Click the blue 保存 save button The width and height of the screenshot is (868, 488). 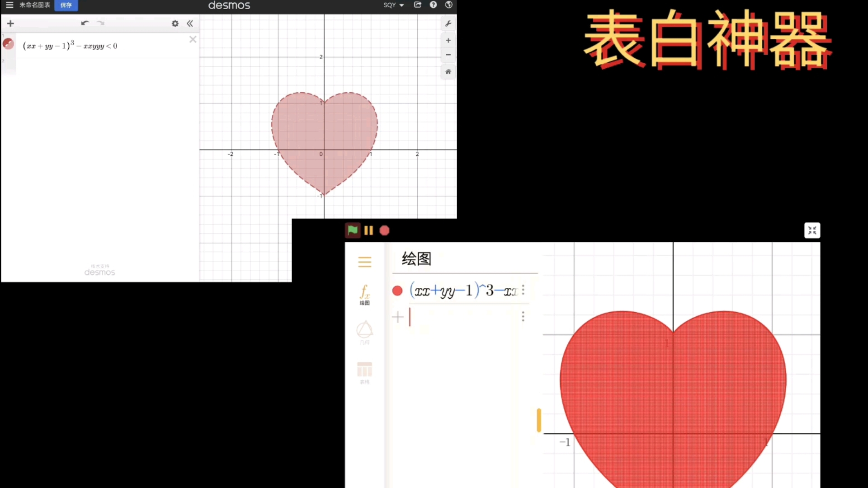click(66, 5)
